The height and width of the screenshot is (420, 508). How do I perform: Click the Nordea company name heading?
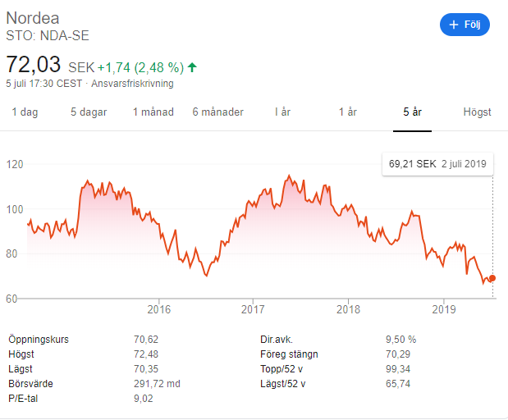point(33,18)
